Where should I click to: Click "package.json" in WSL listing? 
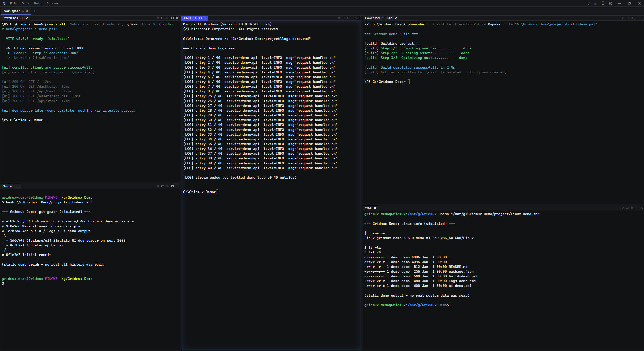pos(461,272)
